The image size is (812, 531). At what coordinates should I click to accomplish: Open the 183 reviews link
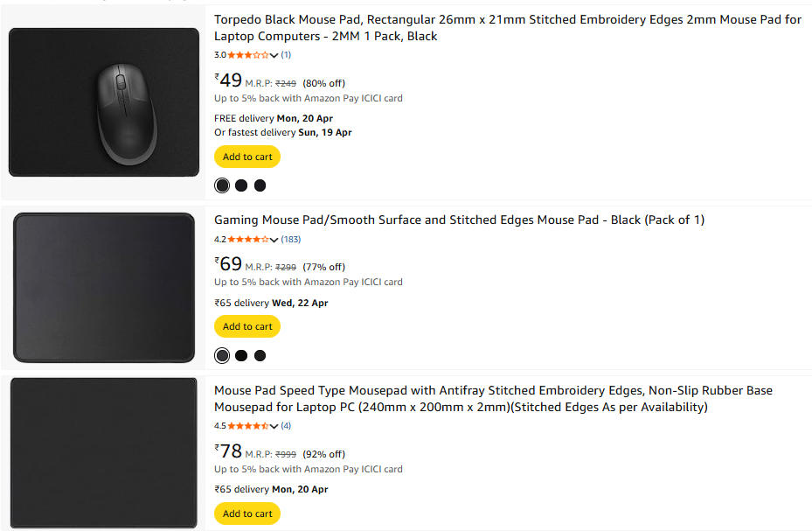[x=290, y=240]
